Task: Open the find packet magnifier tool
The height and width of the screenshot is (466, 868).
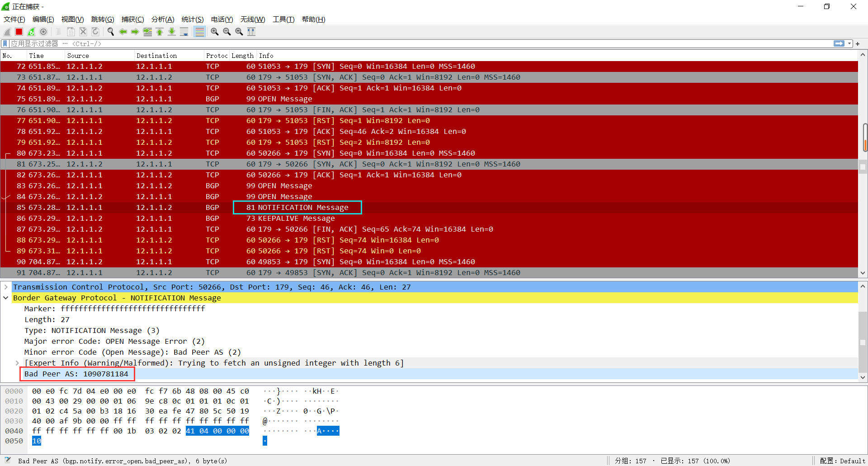Action: click(111, 32)
